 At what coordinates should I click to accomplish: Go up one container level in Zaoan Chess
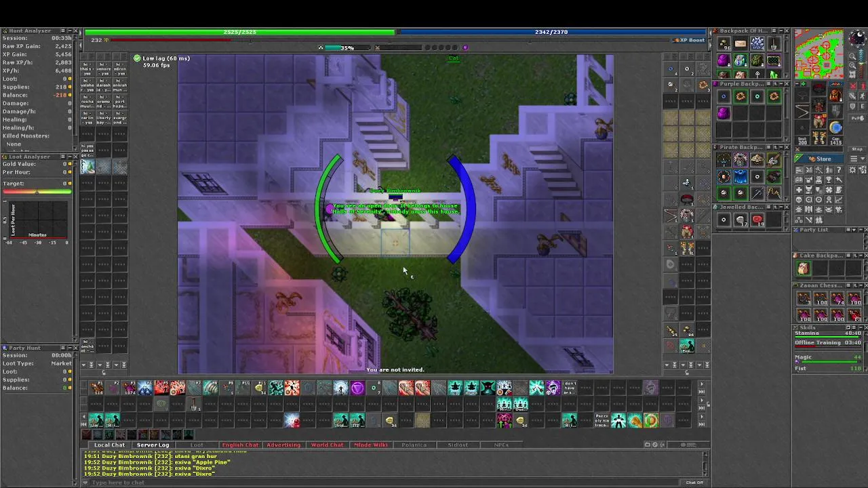[855, 285]
